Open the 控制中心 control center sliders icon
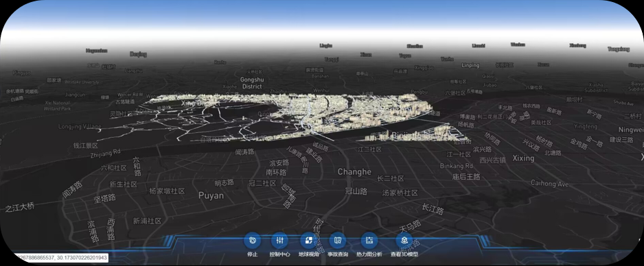The height and width of the screenshot is (266, 644). coord(279,241)
